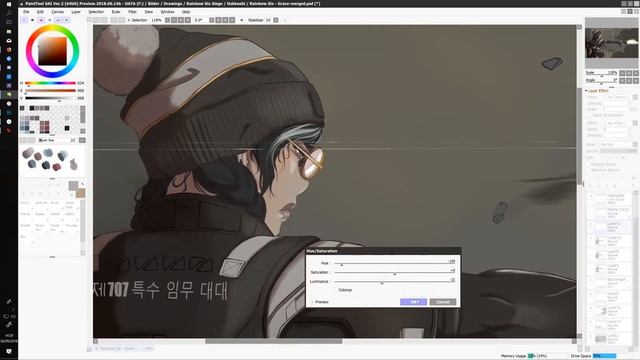Open the Effect dropdown in Layer Effect
This screenshot has width=640, height=360.
click(621, 123)
